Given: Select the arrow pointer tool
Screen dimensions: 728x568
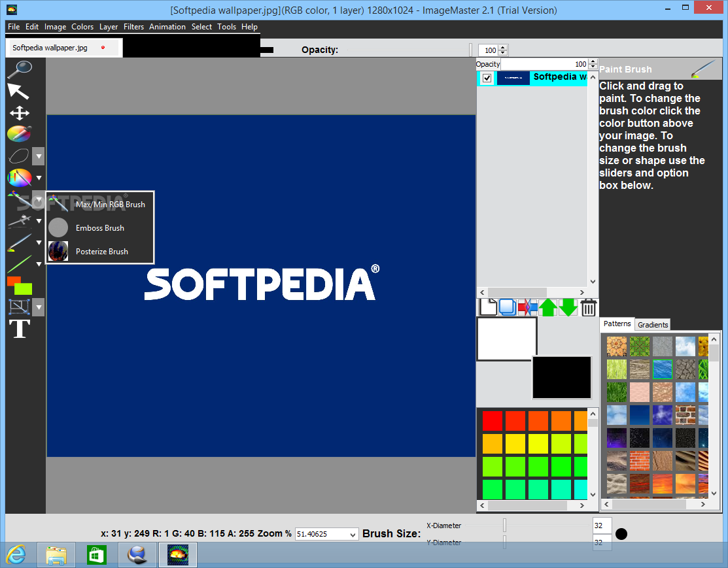Looking at the screenshot, I should [x=18, y=91].
